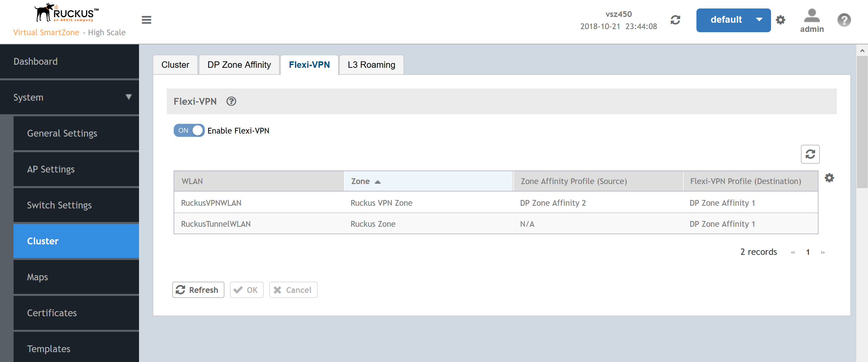Click the vertical scrollbar thumb
The height and width of the screenshot is (362, 868).
(x=862, y=122)
